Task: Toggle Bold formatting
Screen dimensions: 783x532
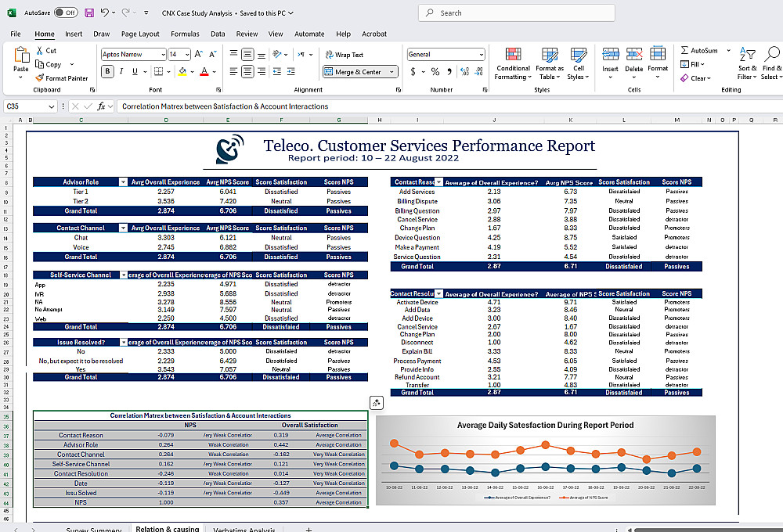Action: coord(107,72)
